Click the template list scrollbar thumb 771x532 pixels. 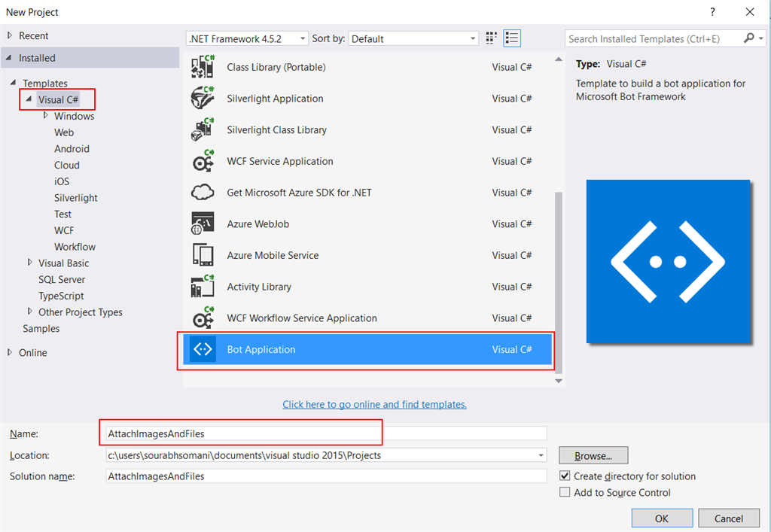(559, 282)
